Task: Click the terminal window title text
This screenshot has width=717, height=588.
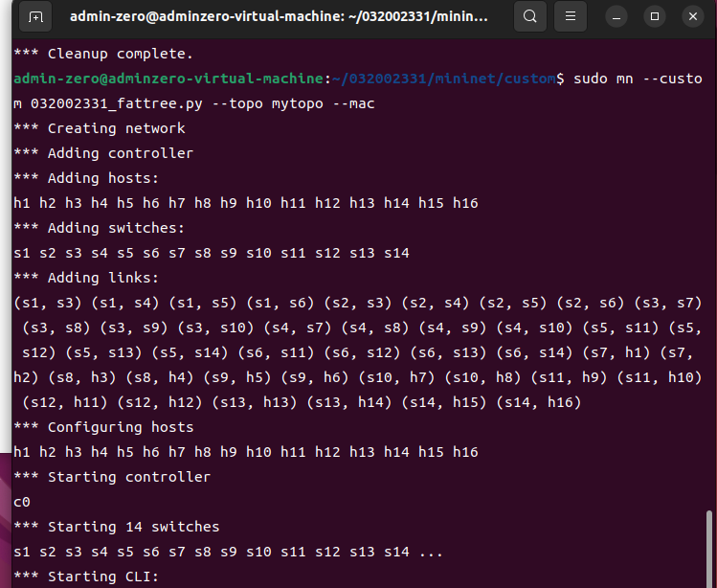Action: pos(279,17)
